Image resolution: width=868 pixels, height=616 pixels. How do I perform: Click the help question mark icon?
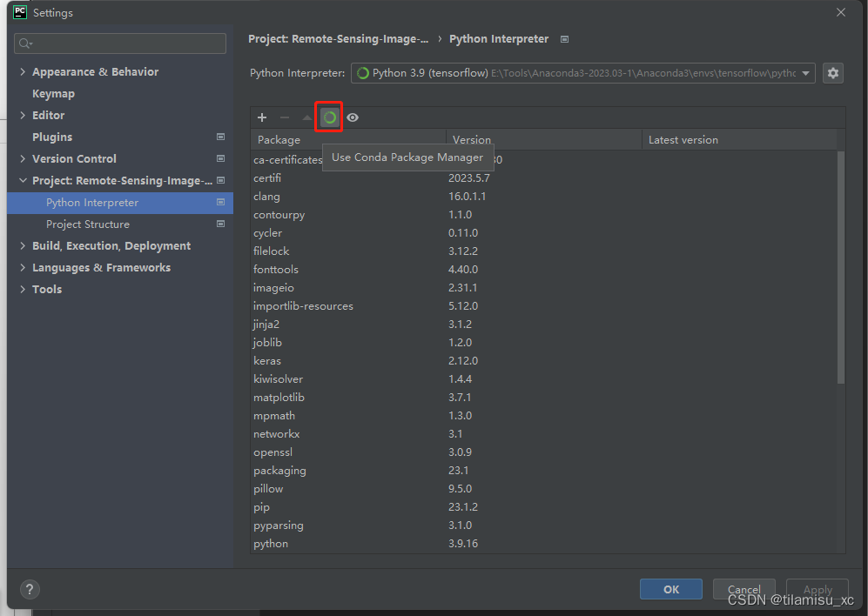(30, 589)
